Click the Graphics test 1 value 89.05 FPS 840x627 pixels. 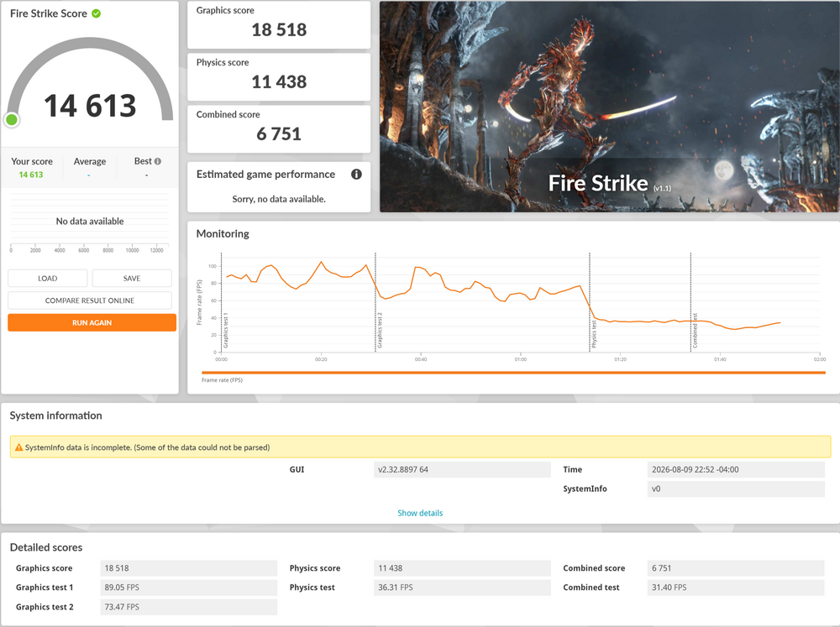coord(188,588)
